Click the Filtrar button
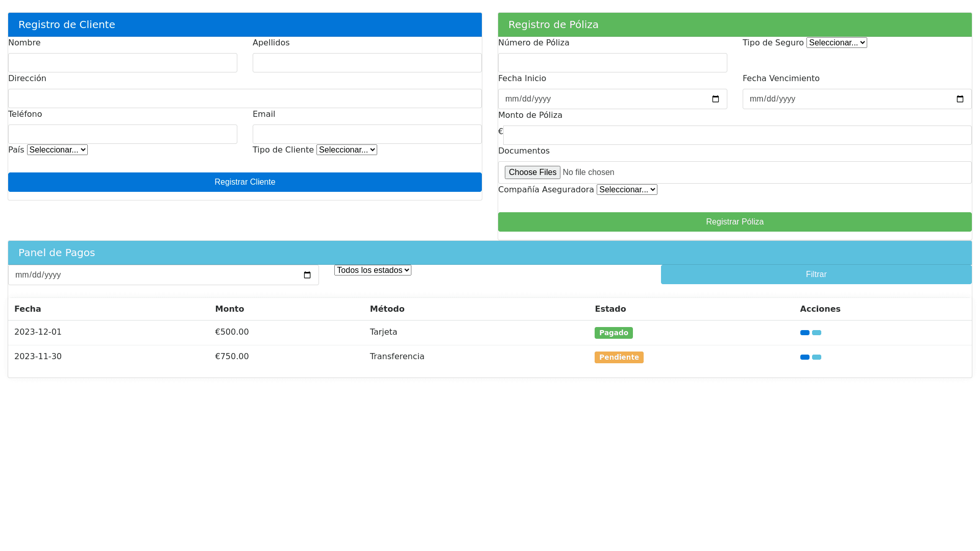 tap(816, 274)
